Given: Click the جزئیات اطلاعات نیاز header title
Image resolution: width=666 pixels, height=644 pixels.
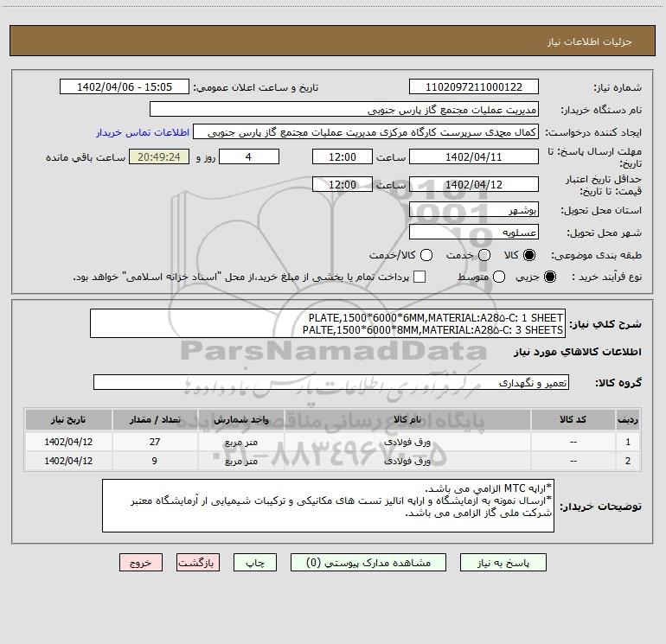Looking at the screenshot, I should pos(590,41).
